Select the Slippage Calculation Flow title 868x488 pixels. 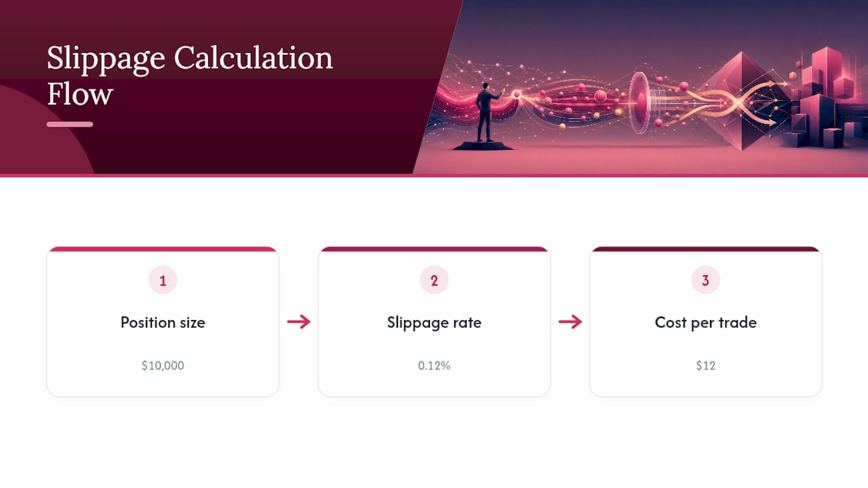190,75
